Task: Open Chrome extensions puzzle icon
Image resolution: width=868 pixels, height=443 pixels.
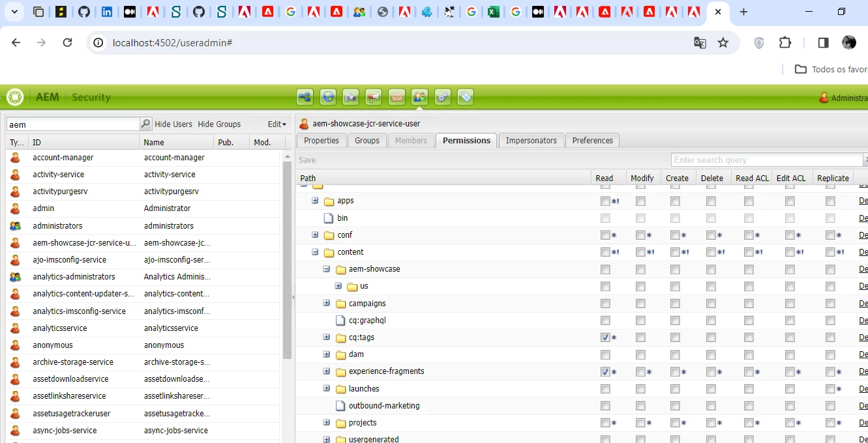Action: [785, 42]
